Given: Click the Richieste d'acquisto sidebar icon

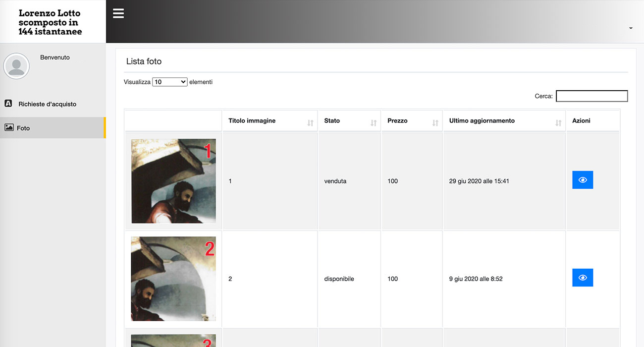Looking at the screenshot, I should pyautogui.click(x=8, y=104).
